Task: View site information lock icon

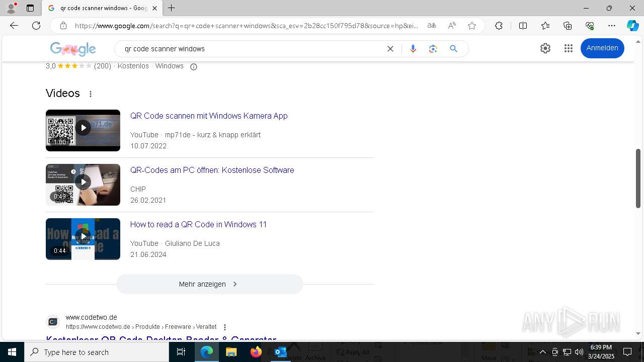Action: [x=63, y=26]
